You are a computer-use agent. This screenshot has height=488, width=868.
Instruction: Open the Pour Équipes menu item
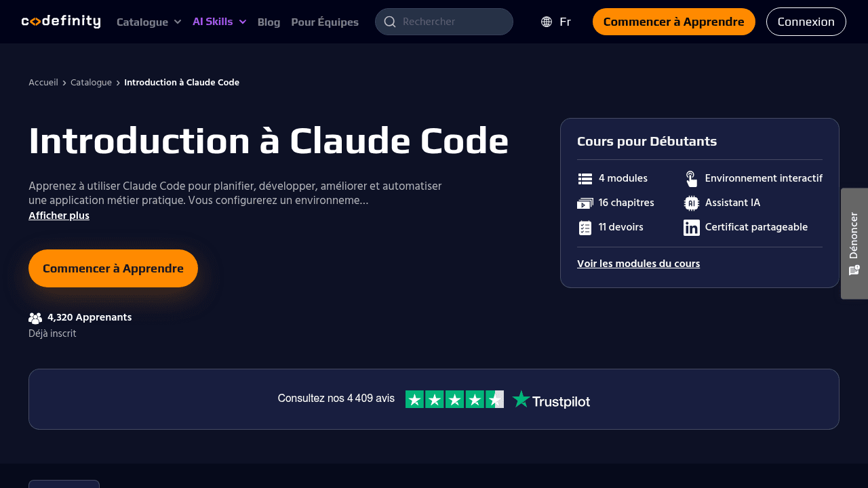pos(325,22)
